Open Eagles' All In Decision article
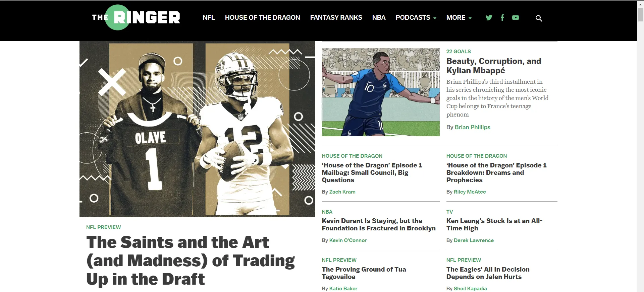Screen dimensions: 644x292 click(x=488, y=273)
